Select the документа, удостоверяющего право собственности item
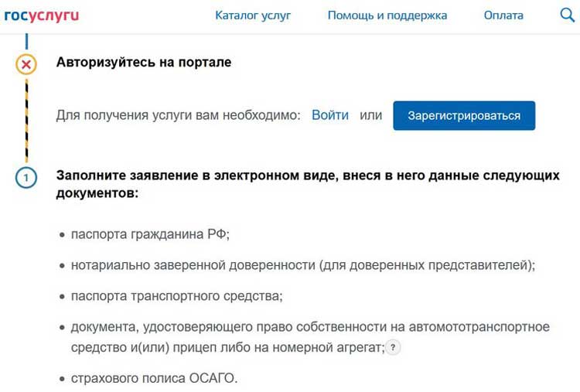580x392 pixels. (310, 337)
